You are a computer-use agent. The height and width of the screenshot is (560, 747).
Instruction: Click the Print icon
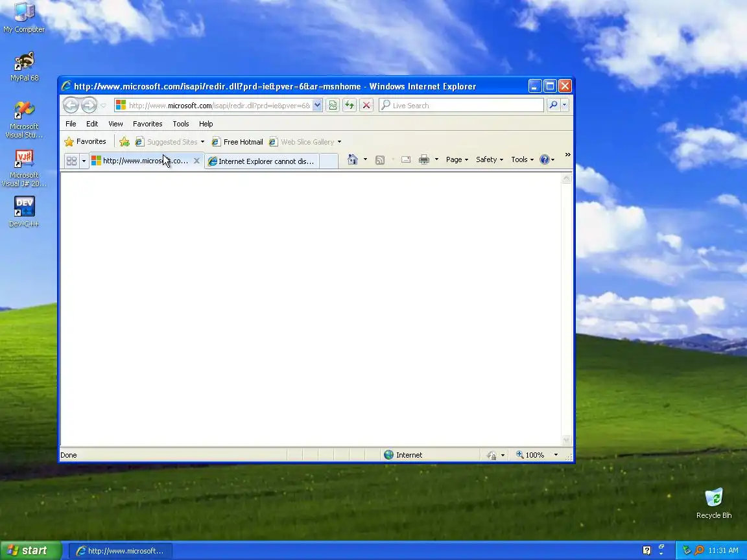pyautogui.click(x=424, y=160)
